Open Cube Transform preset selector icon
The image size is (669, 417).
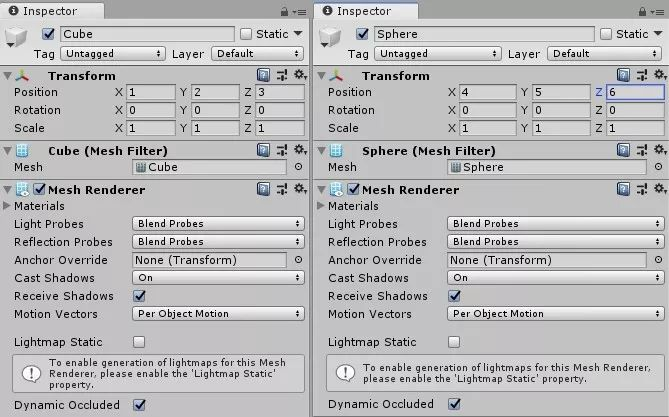tap(282, 76)
